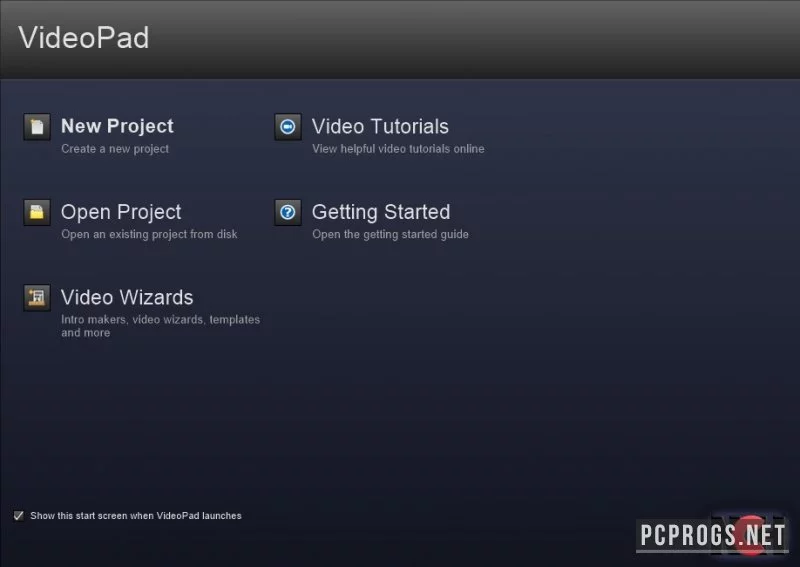
Task: Select the New Project heading
Action: point(117,126)
